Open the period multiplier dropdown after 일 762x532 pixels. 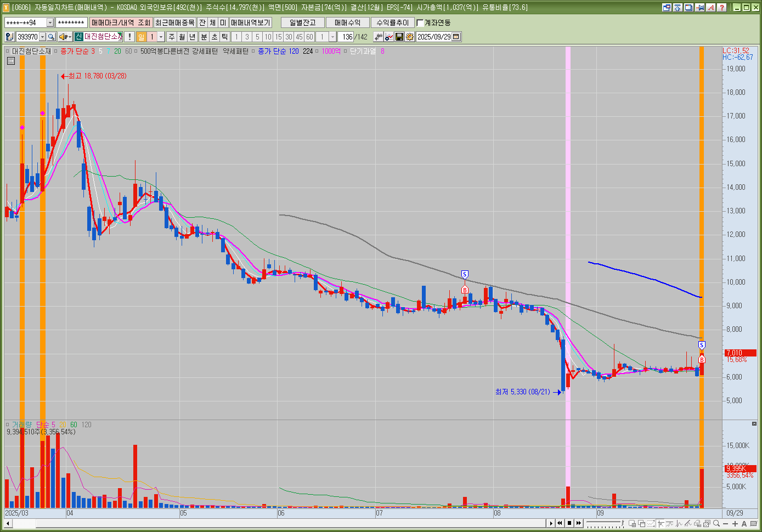[161, 37]
